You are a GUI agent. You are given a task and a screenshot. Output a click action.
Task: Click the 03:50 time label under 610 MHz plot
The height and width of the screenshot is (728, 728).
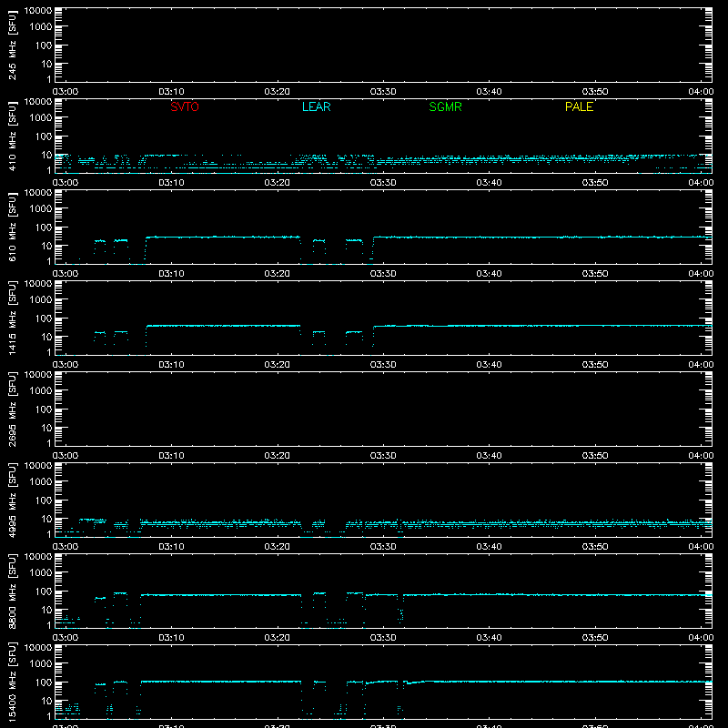point(595,274)
